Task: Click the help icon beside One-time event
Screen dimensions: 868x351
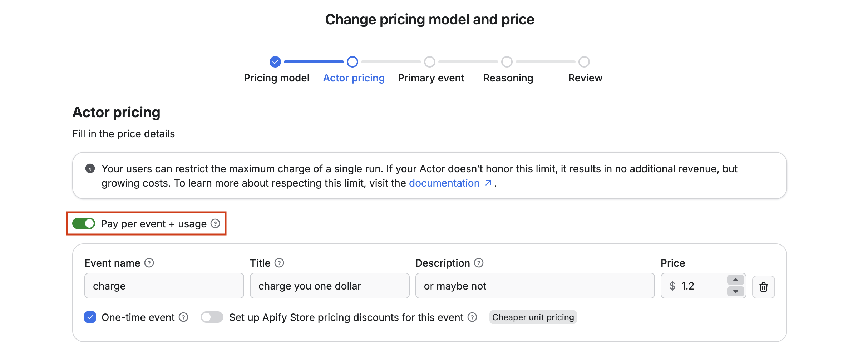Action: point(183,317)
